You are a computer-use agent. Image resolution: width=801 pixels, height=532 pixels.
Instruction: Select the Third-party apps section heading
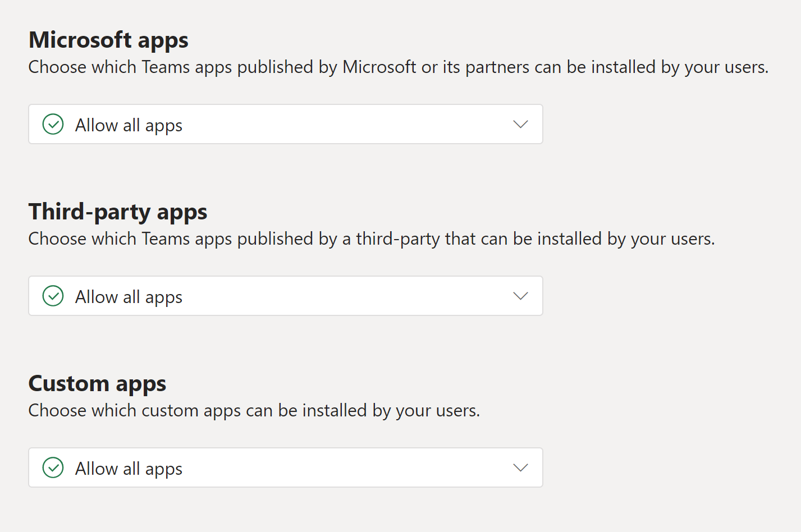point(118,212)
